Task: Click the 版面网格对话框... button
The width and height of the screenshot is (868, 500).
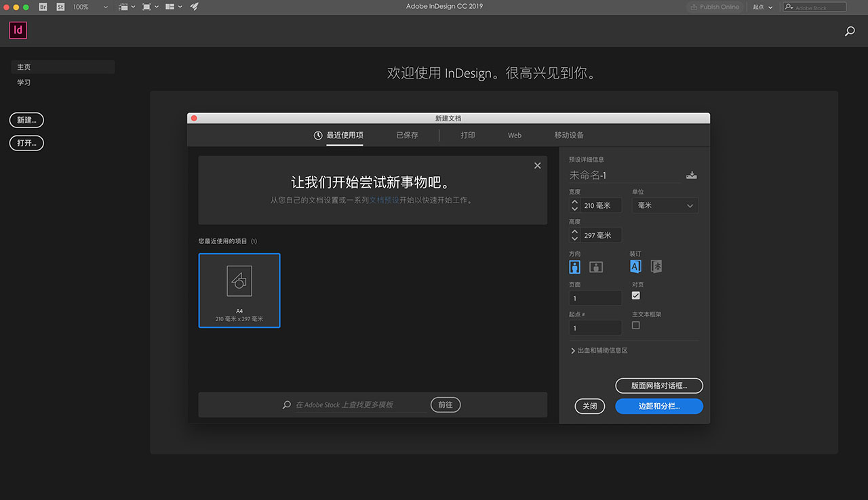Action: [659, 386]
